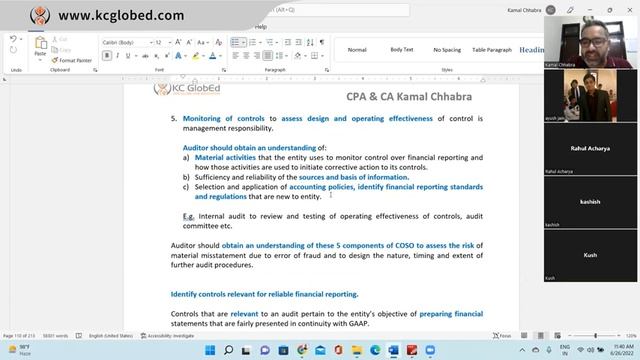Open Change Case Aa dropdown
Image resolution: width=640 pixels, height=360 pixels.
pos(203,42)
